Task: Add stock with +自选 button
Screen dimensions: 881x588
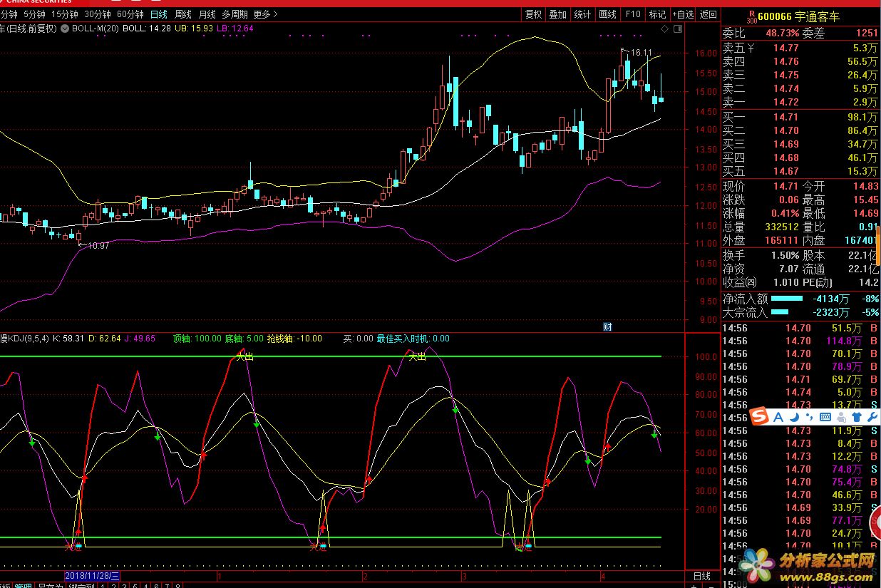Action: point(683,14)
